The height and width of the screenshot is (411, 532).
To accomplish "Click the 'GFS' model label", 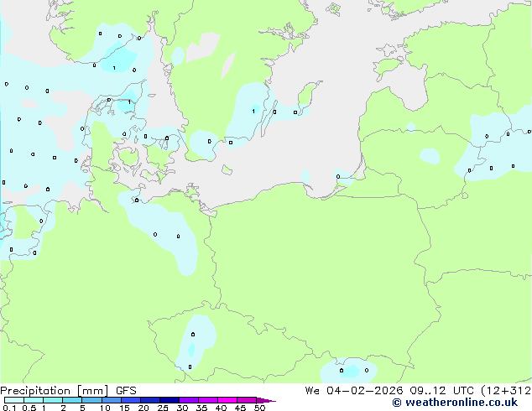I will (x=126, y=391).
